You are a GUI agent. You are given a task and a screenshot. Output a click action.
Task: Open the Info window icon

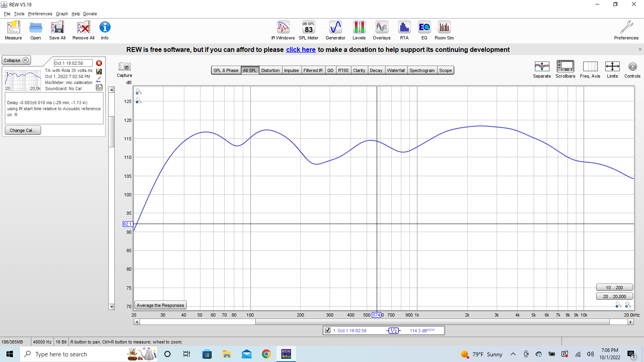click(x=105, y=31)
